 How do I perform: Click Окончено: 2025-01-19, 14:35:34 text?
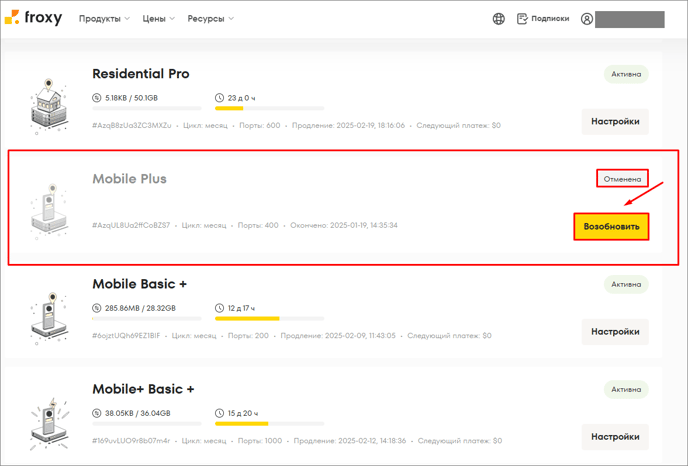pyautogui.click(x=344, y=225)
